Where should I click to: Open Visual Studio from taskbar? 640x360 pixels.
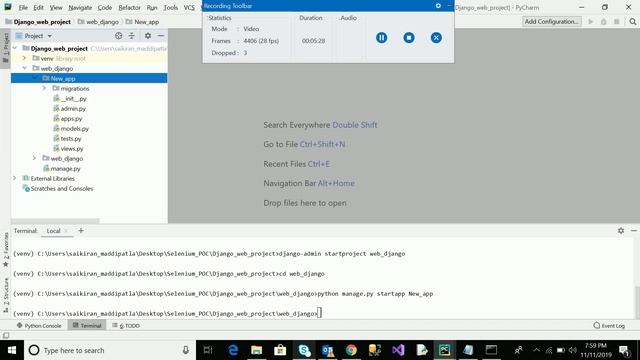tap(398, 350)
